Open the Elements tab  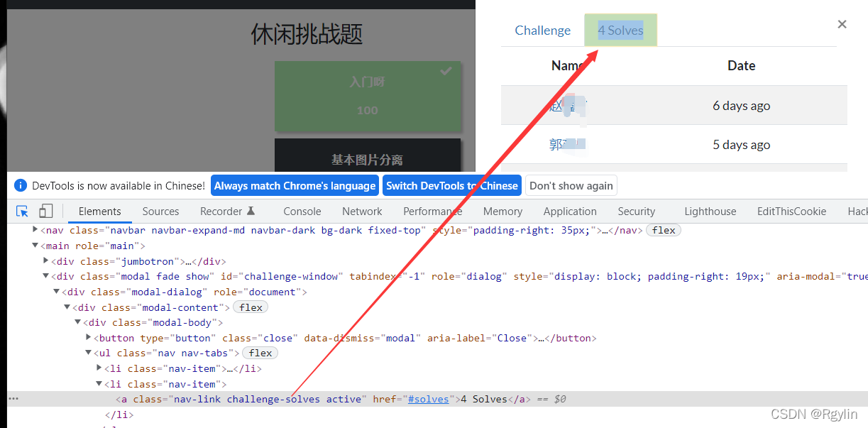pyautogui.click(x=99, y=211)
